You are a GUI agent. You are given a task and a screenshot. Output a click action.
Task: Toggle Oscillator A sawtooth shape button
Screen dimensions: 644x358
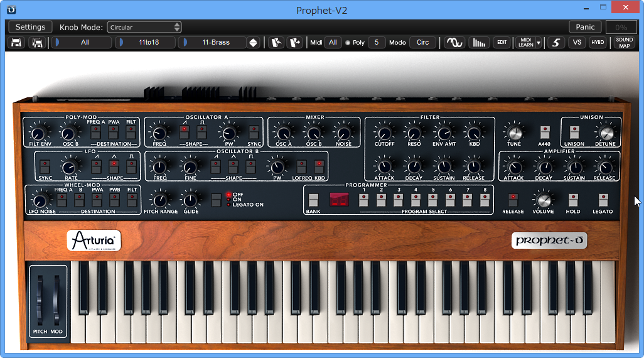184,133
